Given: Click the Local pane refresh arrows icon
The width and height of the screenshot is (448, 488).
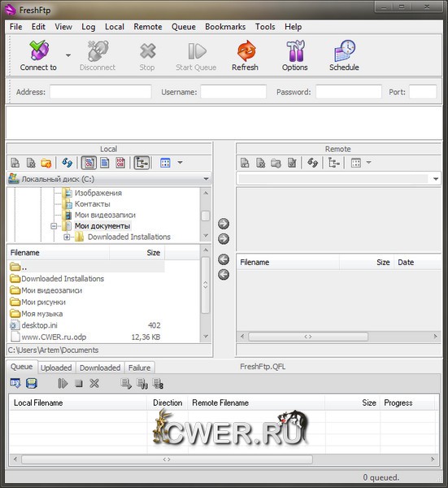Looking at the screenshot, I should 67,163.
